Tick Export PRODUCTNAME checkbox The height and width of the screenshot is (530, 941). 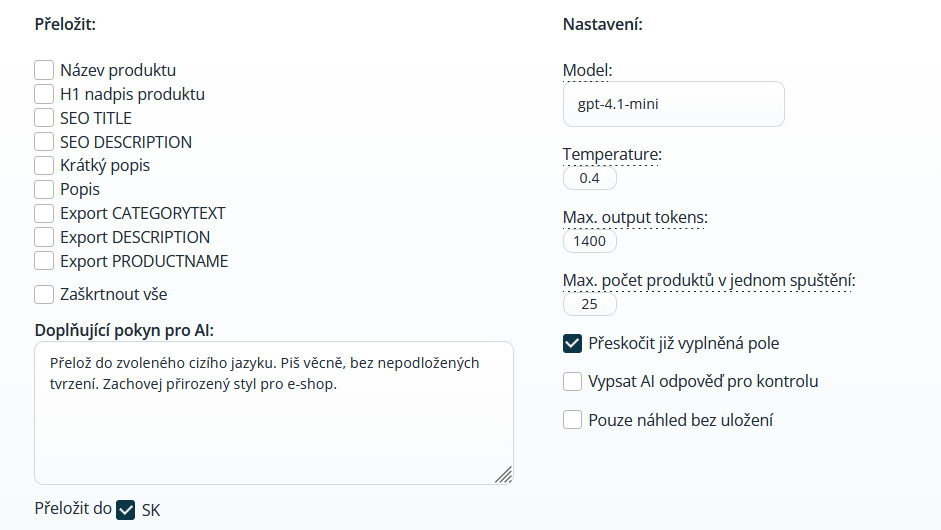click(44, 261)
